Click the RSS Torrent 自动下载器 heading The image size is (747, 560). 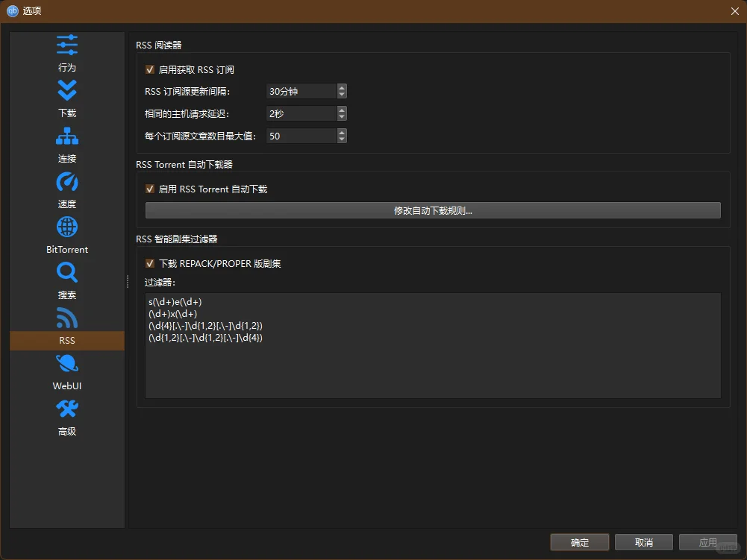184,165
